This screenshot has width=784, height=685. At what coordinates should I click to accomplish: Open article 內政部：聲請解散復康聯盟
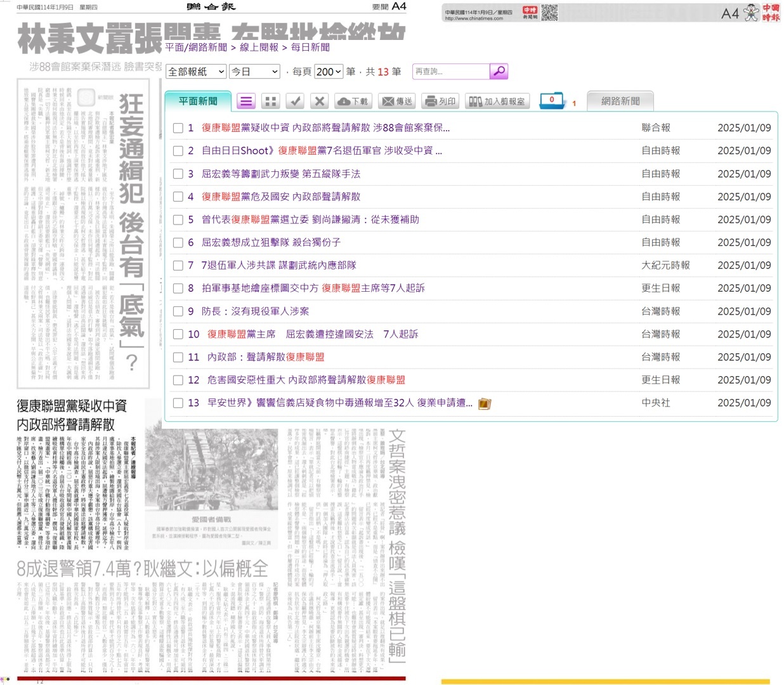(x=266, y=357)
